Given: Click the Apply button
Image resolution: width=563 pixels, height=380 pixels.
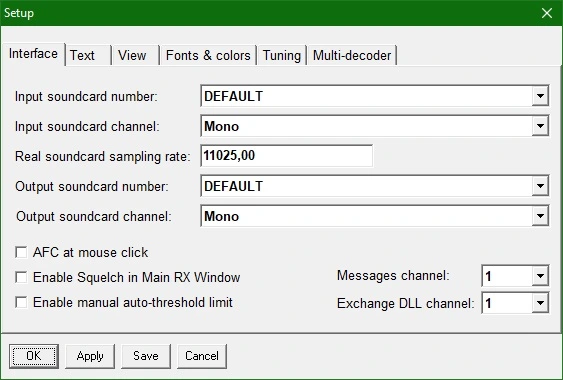Looking at the screenshot, I should [x=90, y=356].
